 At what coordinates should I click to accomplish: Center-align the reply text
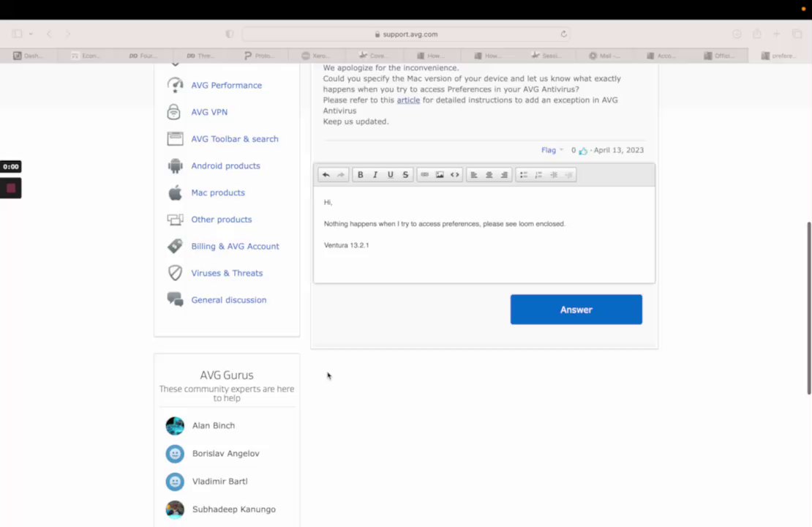489,175
